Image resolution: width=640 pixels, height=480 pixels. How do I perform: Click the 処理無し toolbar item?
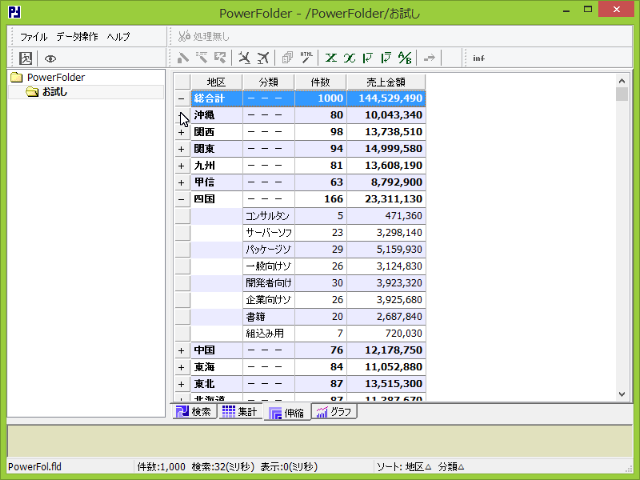204,36
